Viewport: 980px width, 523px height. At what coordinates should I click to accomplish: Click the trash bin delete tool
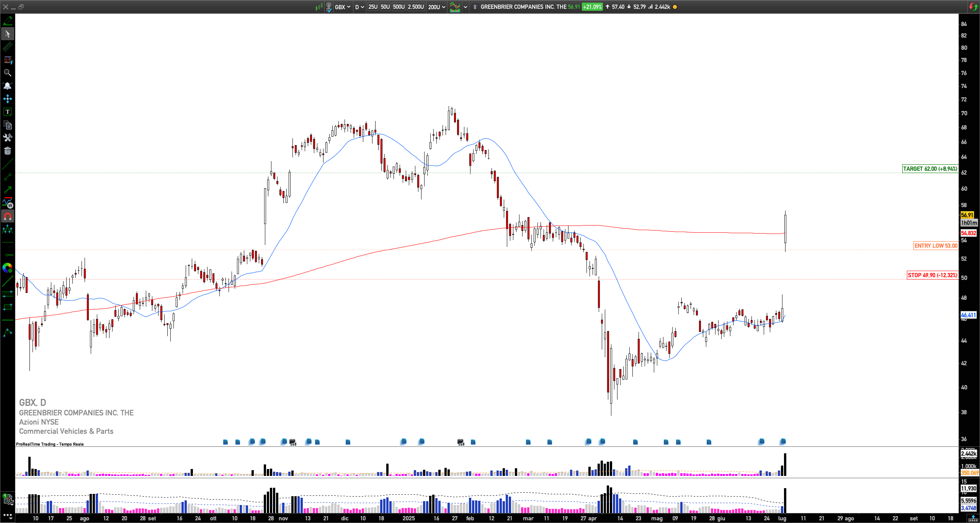[x=7, y=151]
